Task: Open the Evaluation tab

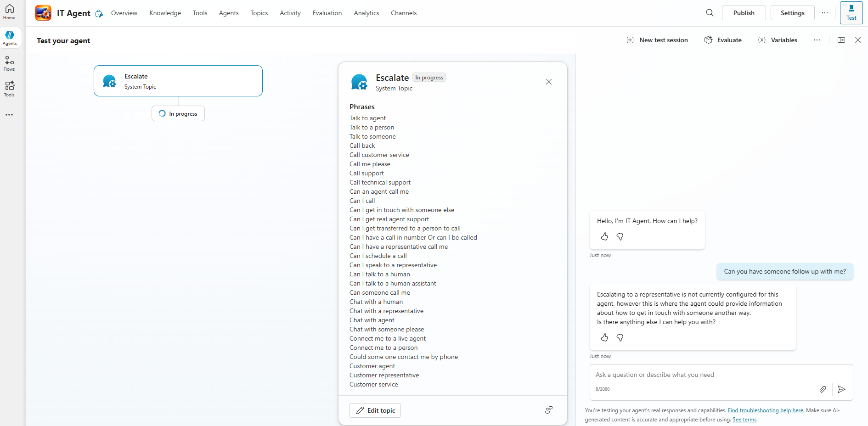Action: coord(327,13)
